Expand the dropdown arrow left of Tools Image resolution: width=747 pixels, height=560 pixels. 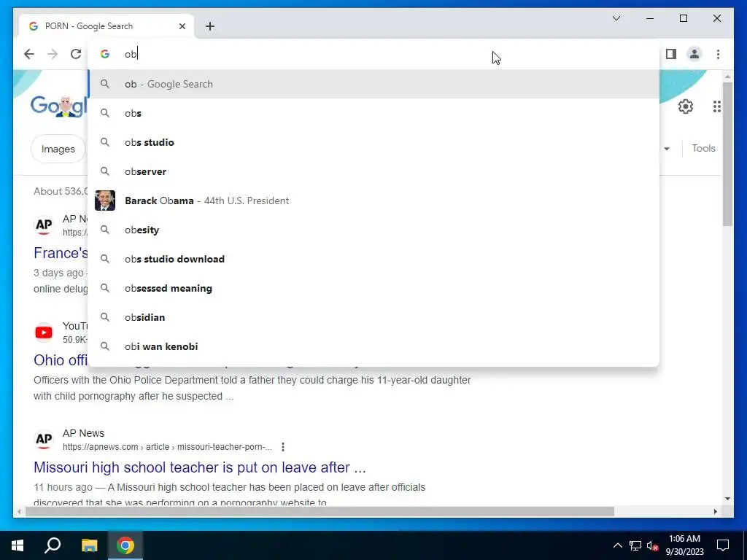click(667, 149)
